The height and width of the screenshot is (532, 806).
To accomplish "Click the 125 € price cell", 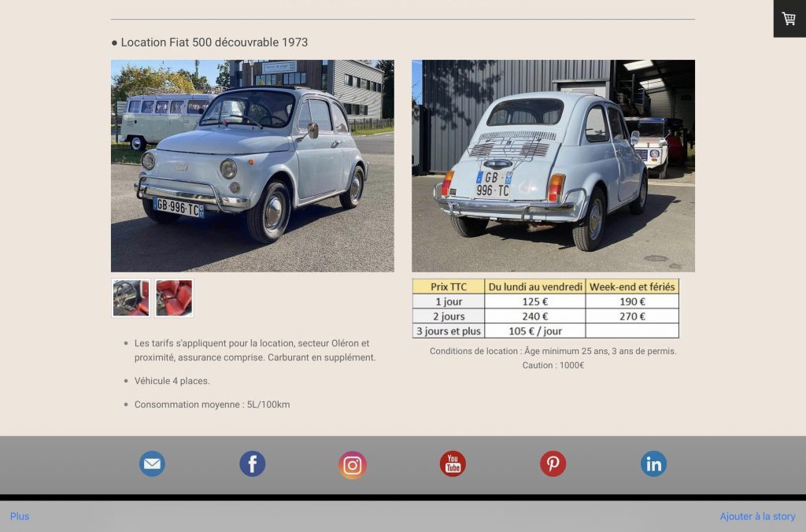I will [x=535, y=301].
